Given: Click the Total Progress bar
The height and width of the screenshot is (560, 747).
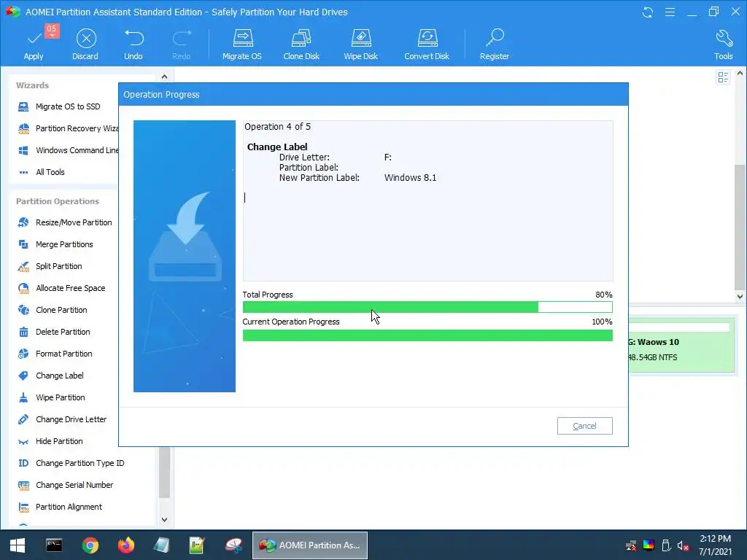Looking at the screenshot, I should coord(427,307).
